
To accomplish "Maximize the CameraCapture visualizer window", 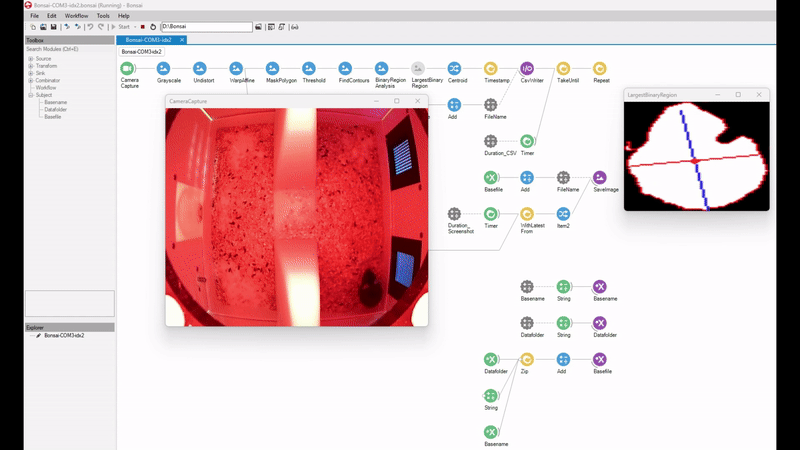I will coord(396,101).
